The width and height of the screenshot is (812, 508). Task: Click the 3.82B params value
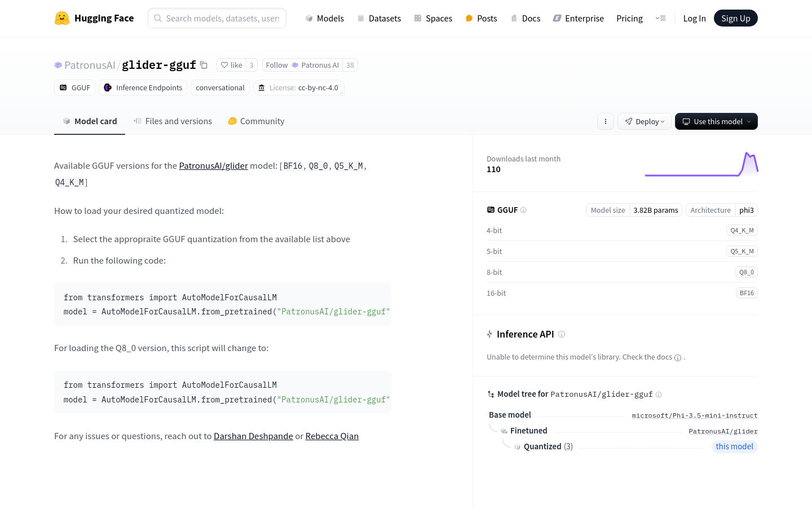pos(656,210)
